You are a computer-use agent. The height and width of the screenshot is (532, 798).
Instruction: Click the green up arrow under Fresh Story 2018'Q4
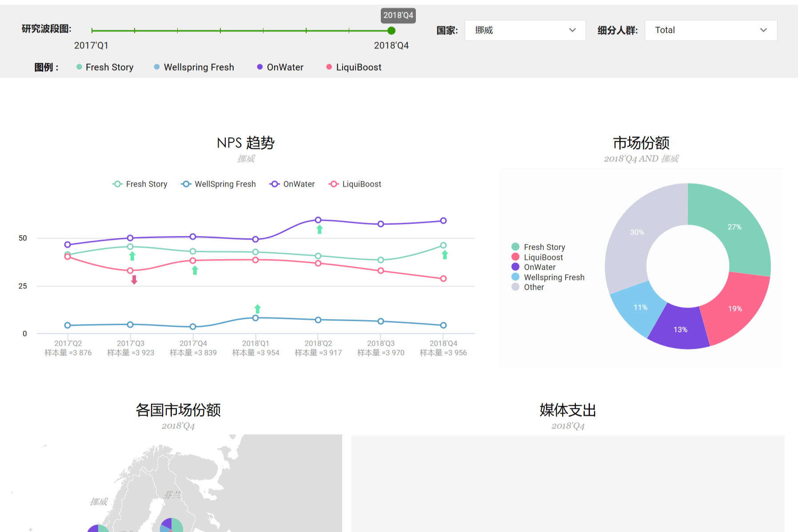coord(445,255)
